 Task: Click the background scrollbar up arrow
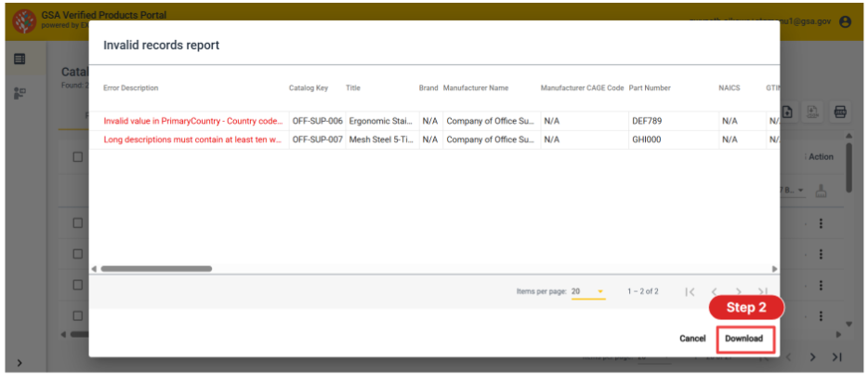coord(849,136)
